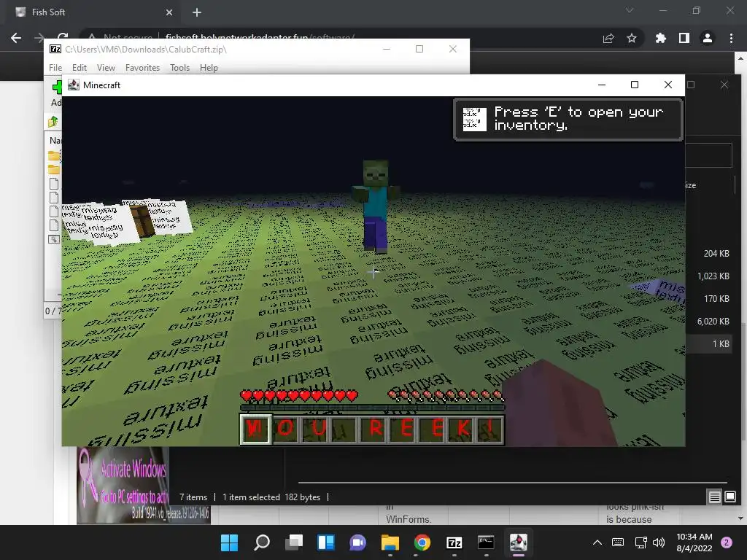Click the green Add icon in 7-Zip
The width and height of the screenshot is (747, 560).
pos(57,87)
